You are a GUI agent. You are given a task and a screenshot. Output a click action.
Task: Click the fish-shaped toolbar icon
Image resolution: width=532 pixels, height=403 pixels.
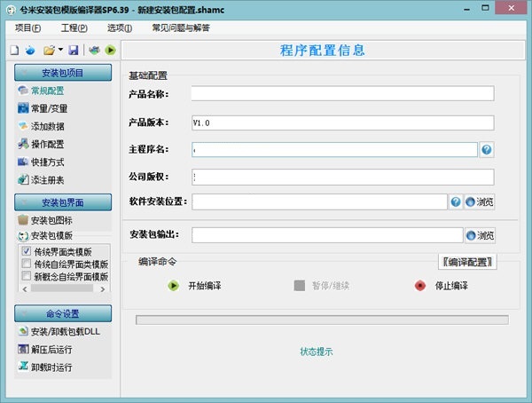(94, 51)
